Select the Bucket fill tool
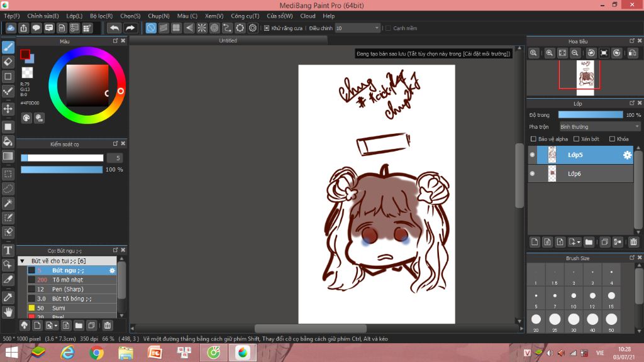The image size is (644, 362). pyautogui.click(x=8, y=141)
